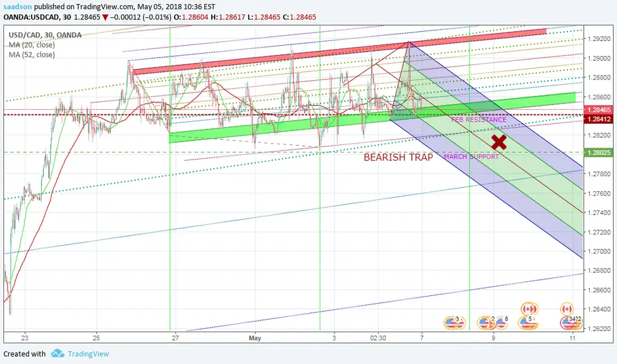Select the FEB RESISTANCE label
This screenshot has width=617, height=364.
coord(479,119)
